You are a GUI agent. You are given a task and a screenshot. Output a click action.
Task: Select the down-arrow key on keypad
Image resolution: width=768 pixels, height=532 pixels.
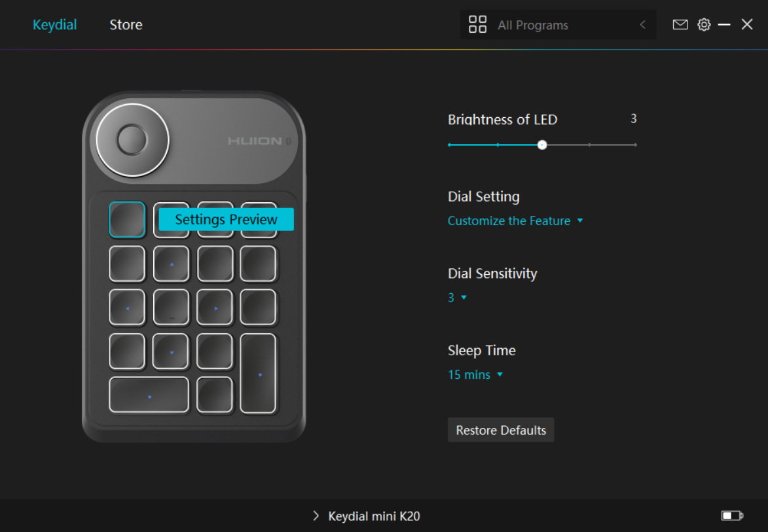pyautogui.click(x=170, y=351)
